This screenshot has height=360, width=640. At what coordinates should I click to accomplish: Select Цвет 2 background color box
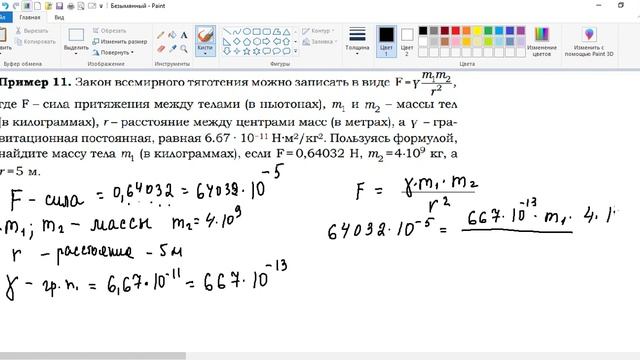click(x=407, y=41)
